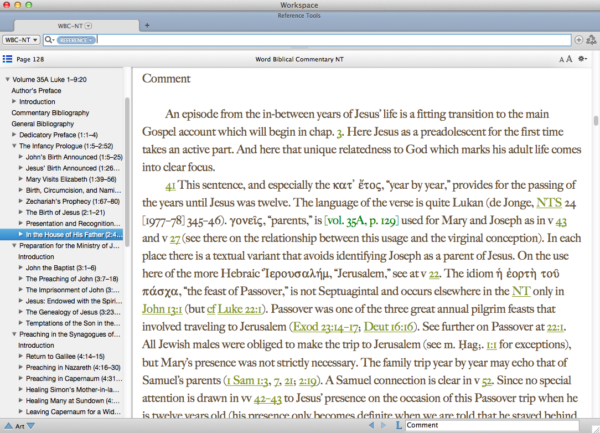
Task: Click the table of contents list icon
Action: point(9,61)
